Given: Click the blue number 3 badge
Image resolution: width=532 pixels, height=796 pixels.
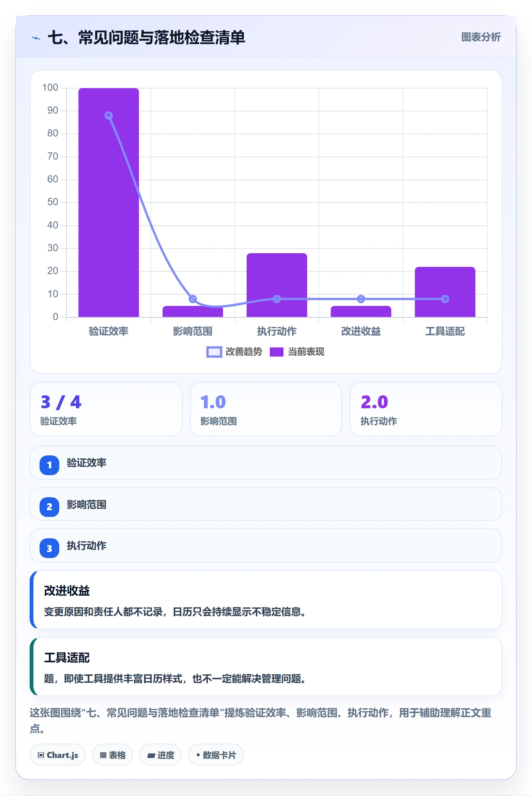Looking at the screenshot, I should [49, 548].
